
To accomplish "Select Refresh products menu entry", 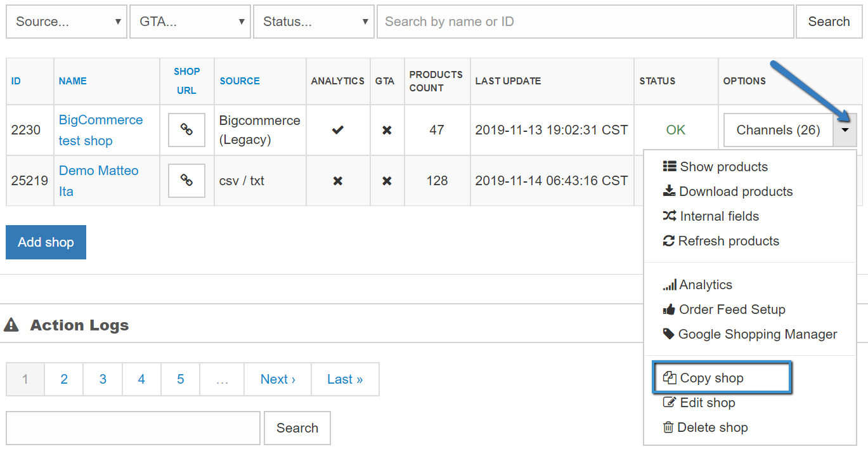I will click(721, 241).
